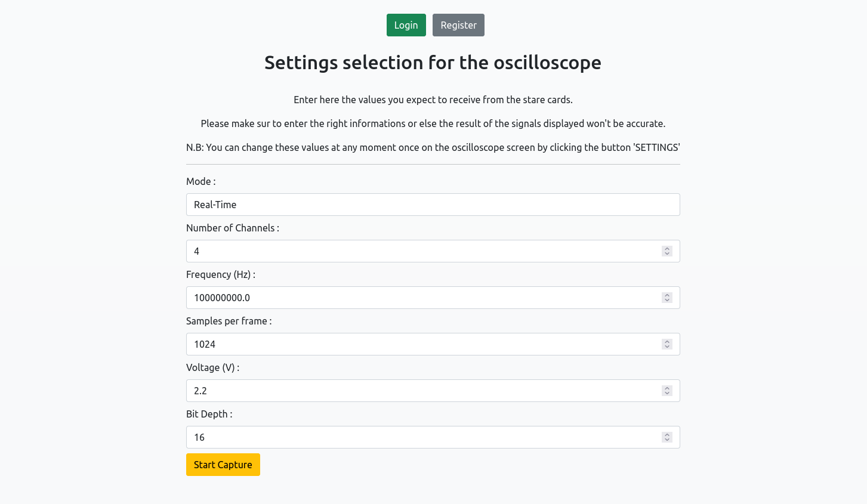Increase Number of Channels with up arrow
The width and height of the screenshot is (867, 504).
(x=667, y=249)
